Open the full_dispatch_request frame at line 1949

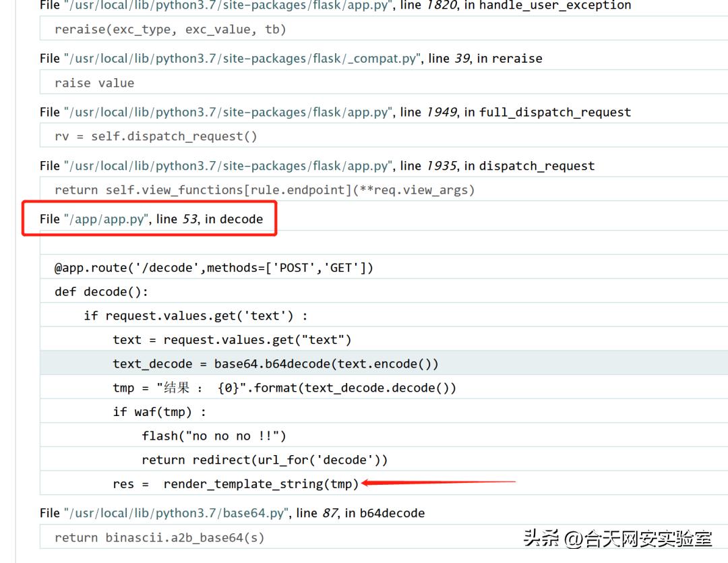coord(335,112)
